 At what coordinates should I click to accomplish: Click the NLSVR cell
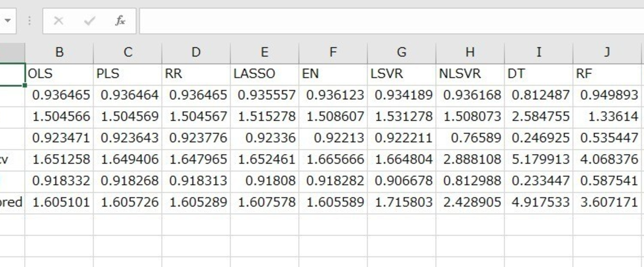pyautogui.click(x=470, y=74)
